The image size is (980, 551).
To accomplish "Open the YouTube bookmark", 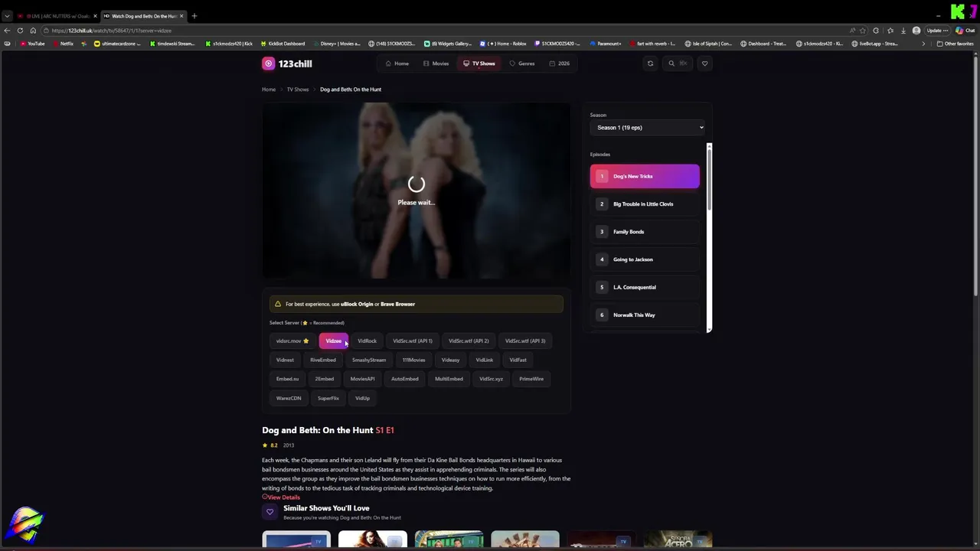I will tap(32, 44).
